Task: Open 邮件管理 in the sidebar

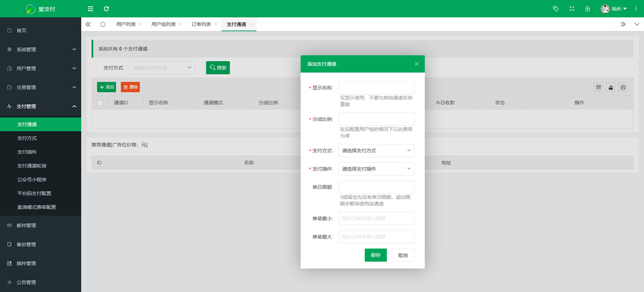Action: (40, 225)
